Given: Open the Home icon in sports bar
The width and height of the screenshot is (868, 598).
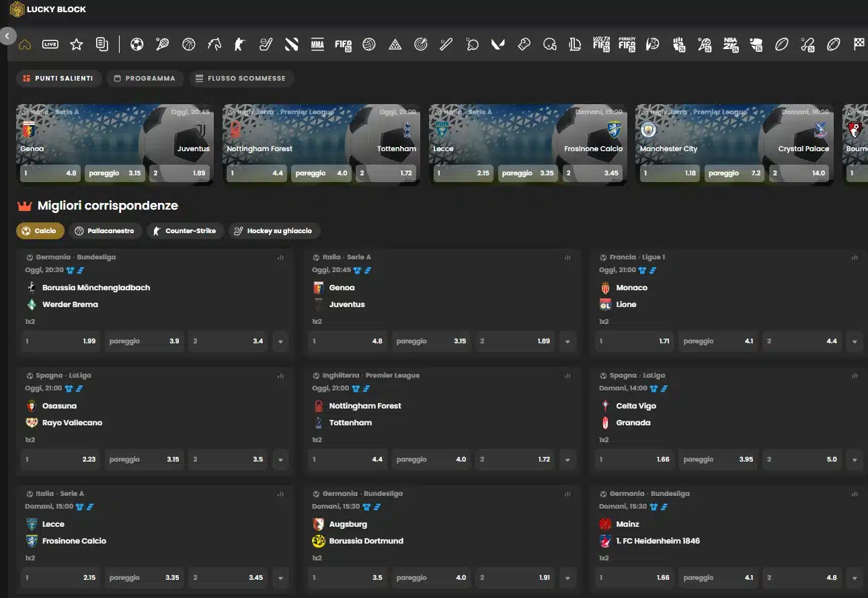Looking at the screenshot, I should 25,44.
